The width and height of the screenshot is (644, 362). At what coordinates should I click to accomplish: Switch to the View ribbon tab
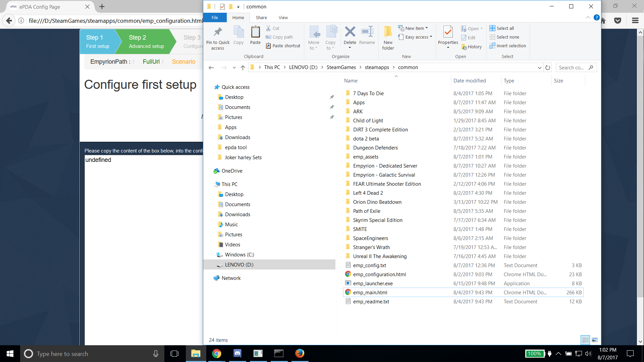(283, 17)
